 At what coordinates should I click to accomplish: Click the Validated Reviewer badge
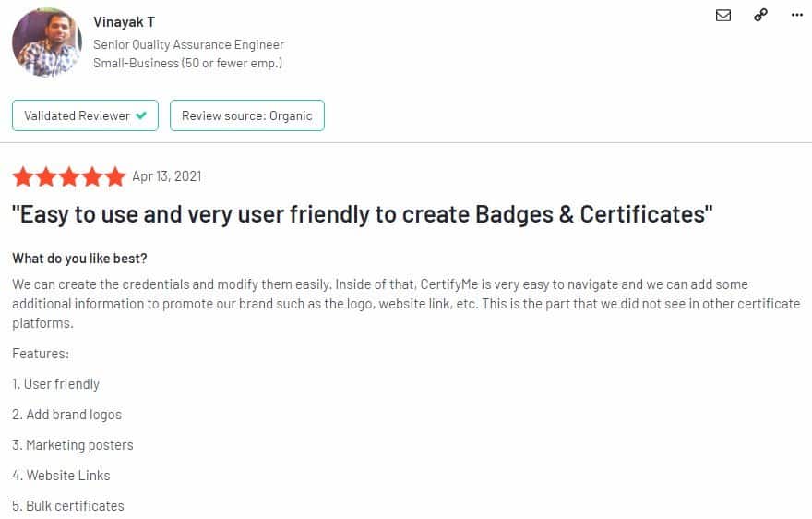(x=85, y=116)
